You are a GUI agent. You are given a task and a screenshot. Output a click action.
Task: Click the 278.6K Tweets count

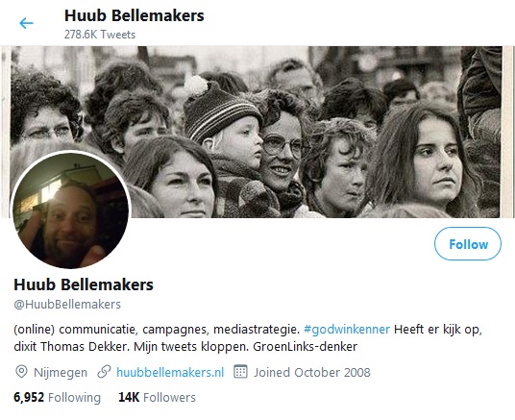[x=100, y=35]
